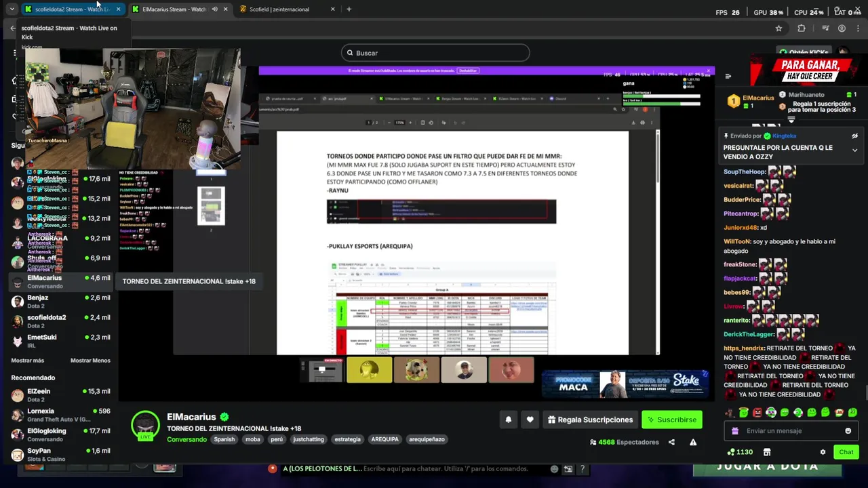Click the game chat help question icon
Screen dimensions: 868x488
point(581,469)
